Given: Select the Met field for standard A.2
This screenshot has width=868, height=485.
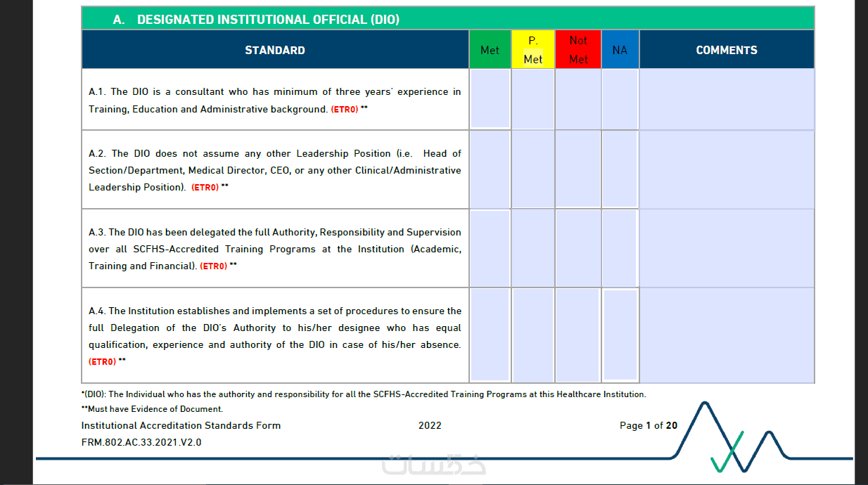Looking at the screenshot, I should (490, 169).
